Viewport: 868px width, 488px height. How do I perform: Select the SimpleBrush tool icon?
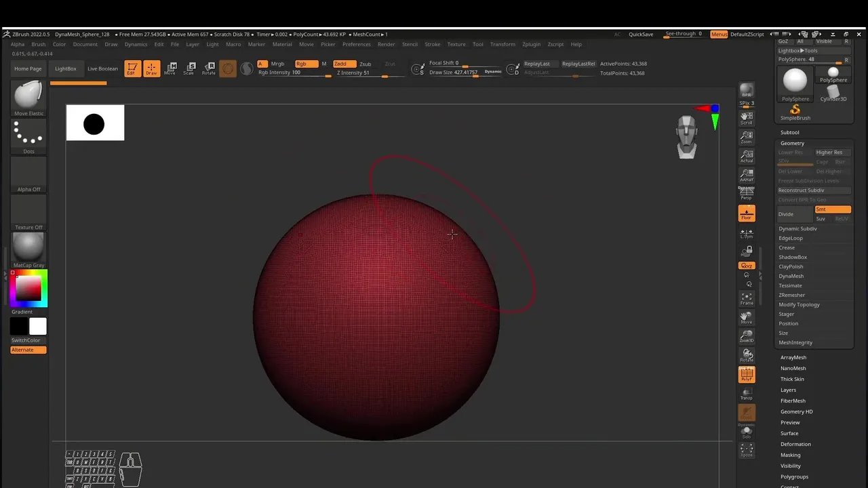coord(795,112)
